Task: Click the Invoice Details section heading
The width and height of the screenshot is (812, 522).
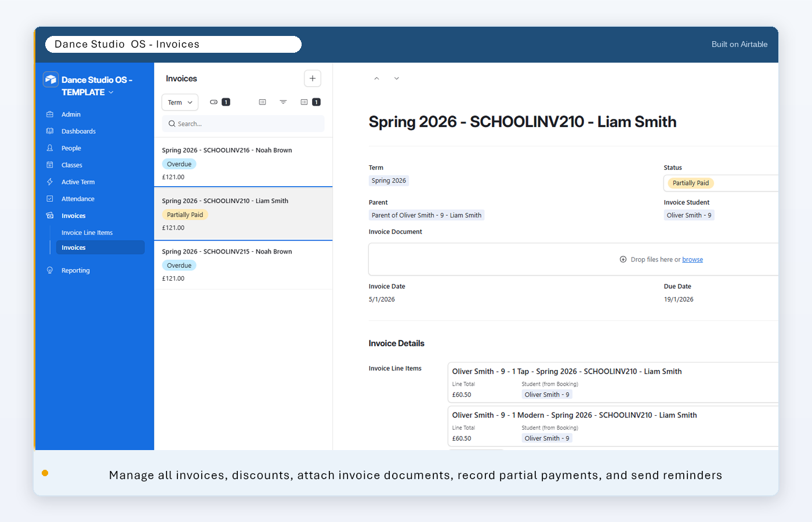Action: pyautogui.click(x=397, y=343)
